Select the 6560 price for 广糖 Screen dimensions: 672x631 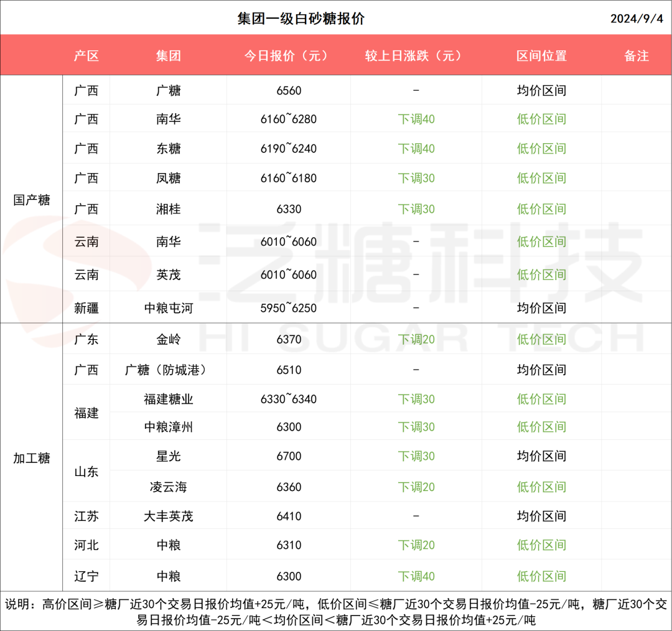pos(289,91)
